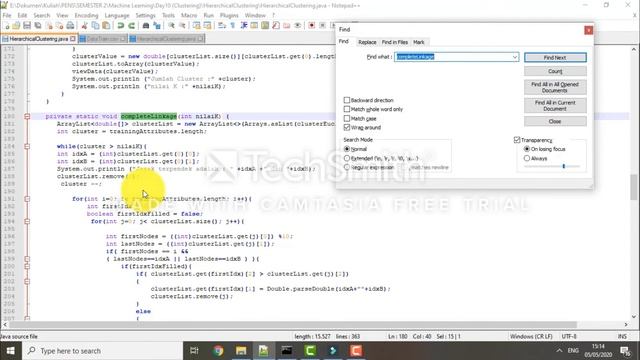Screen dimensions: 640x360
Task: Enable Match whole word only
Action: pyautogui.click(x=347, y=109)
